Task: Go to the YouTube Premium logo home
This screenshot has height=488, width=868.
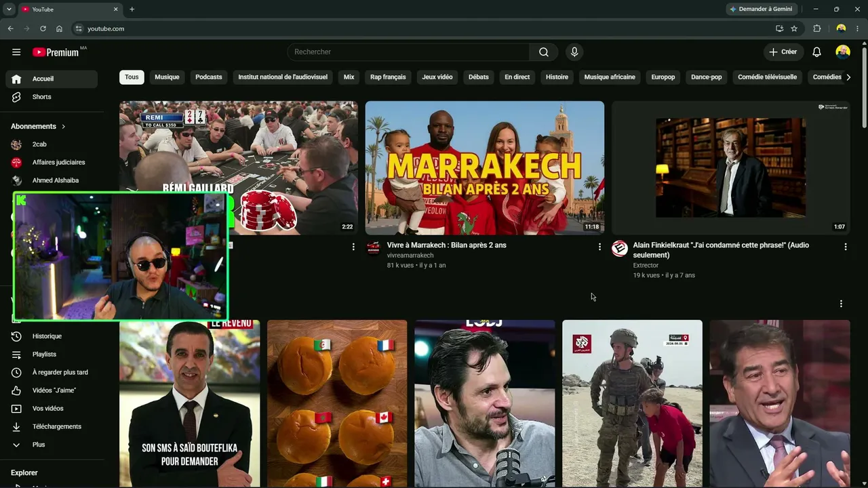Action: [56, 52]
